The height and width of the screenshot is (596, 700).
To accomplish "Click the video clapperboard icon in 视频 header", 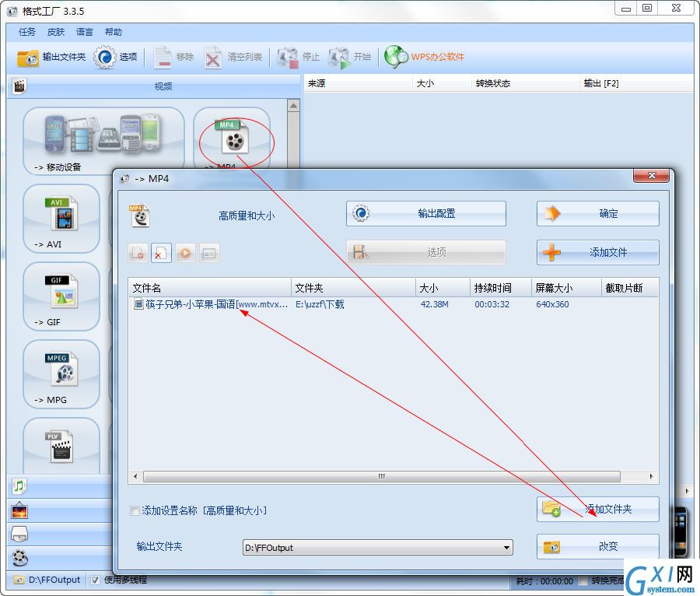I will (19, 86).
